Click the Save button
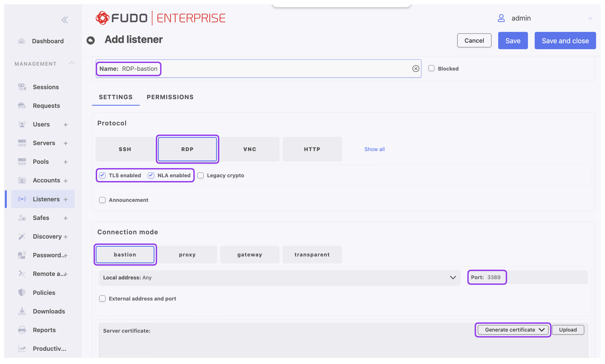605x364 pixels. pos(513,41)
